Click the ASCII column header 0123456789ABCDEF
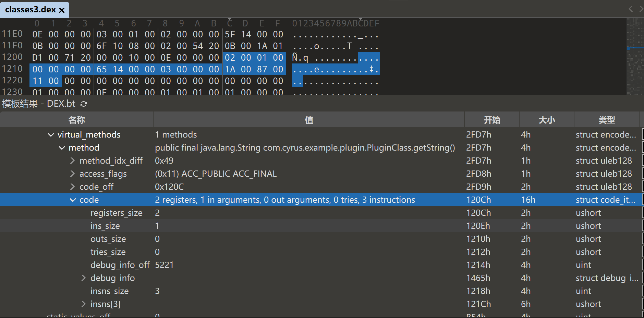The width and height of the screenshot is (644, 318). 336,23
